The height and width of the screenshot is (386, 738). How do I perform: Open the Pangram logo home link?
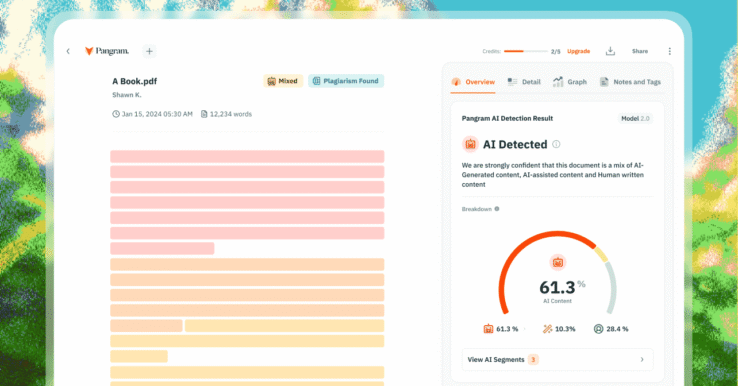(x=107, y=51)
